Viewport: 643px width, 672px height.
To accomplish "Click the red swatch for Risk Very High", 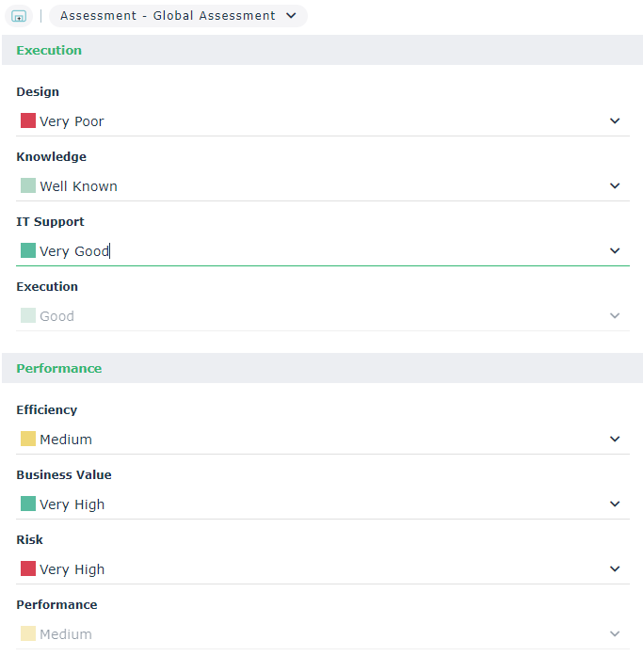I will point(28,569).
